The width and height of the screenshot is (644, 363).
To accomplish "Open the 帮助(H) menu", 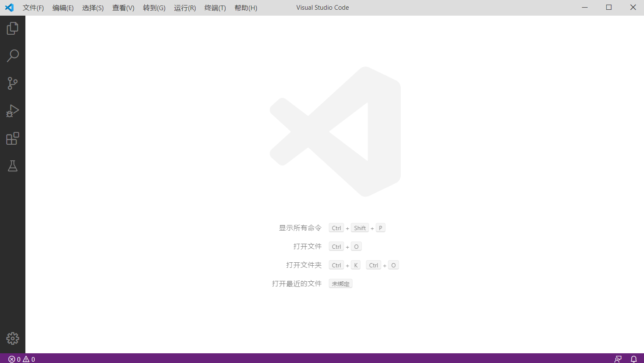I will pyautogui.click(x=246, y=8).
